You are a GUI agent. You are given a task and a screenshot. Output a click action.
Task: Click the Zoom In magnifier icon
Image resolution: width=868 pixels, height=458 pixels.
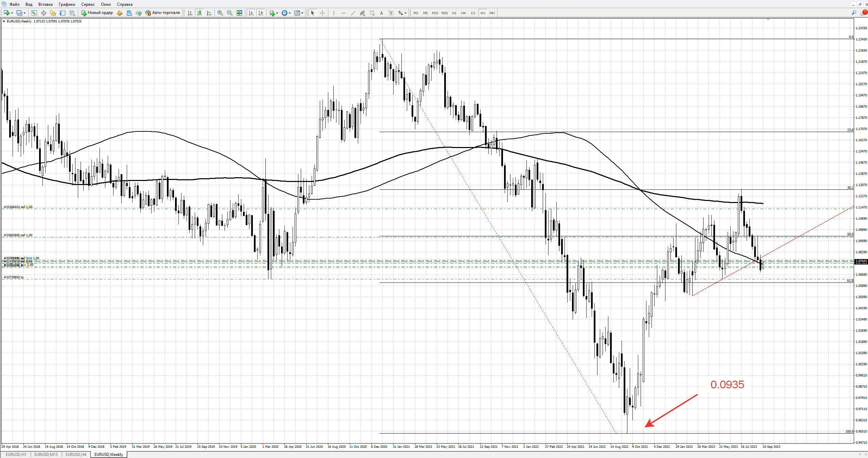pyautogui.click(x=220, y=13)
